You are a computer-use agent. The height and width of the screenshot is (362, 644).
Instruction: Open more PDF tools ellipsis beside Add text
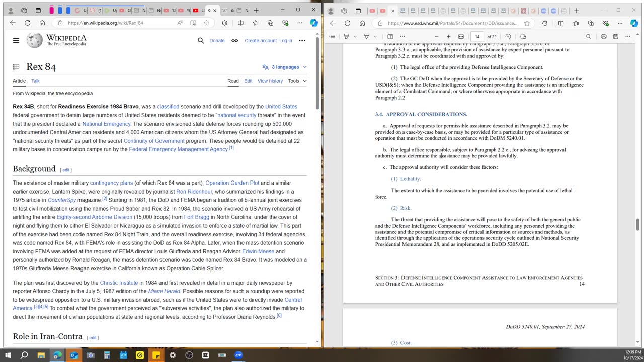pyautogui.click(x=402, y=36)
